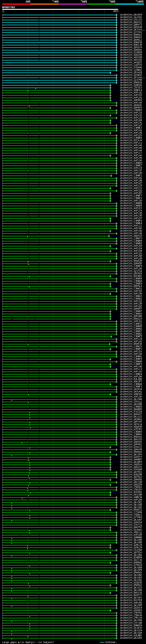Open hit UniRef100_B6U0S1
Image resolution: width=146 pixels, height=644 pixels.
tap(131, 22)
